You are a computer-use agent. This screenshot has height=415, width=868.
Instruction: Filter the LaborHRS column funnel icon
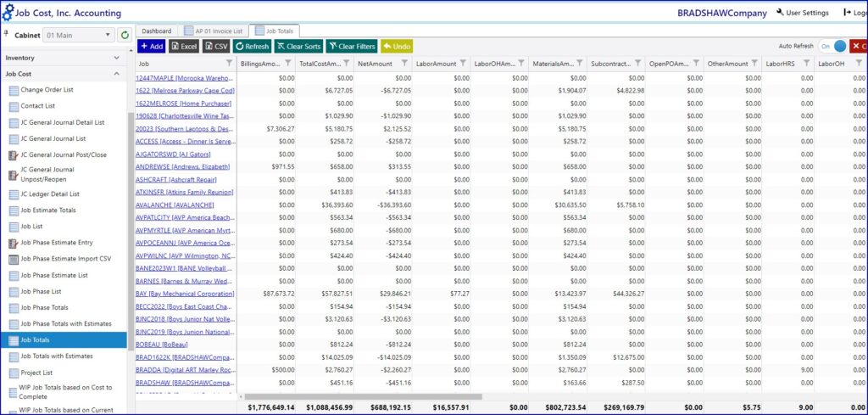tap(807, 63)
